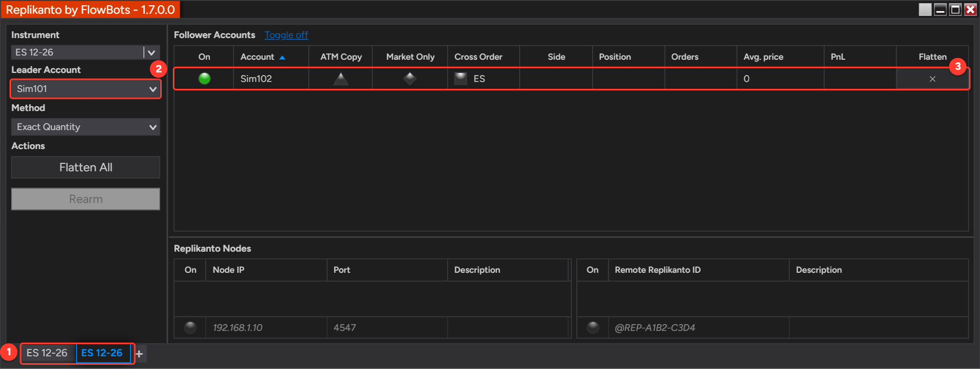Toggle Cross Order square next to ES
The height and width of the screenshot is (369, 980).
(x=461, y=79)
